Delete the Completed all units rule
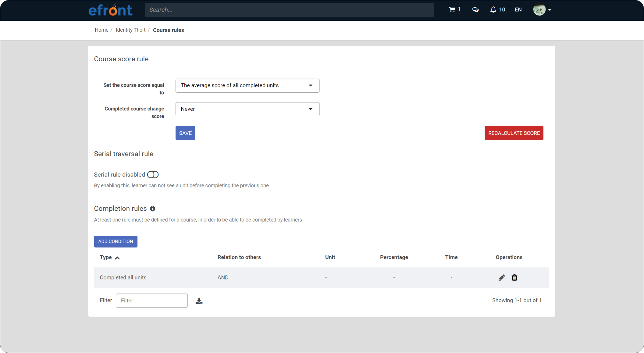Screen dimensions: 644x353 (514, 277)
